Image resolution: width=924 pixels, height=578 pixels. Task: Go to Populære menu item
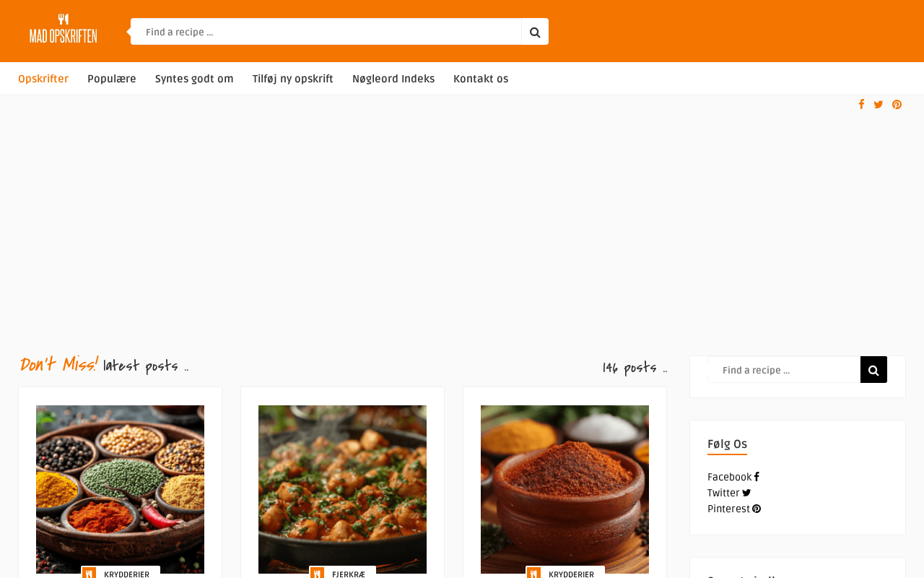(112, 79)
